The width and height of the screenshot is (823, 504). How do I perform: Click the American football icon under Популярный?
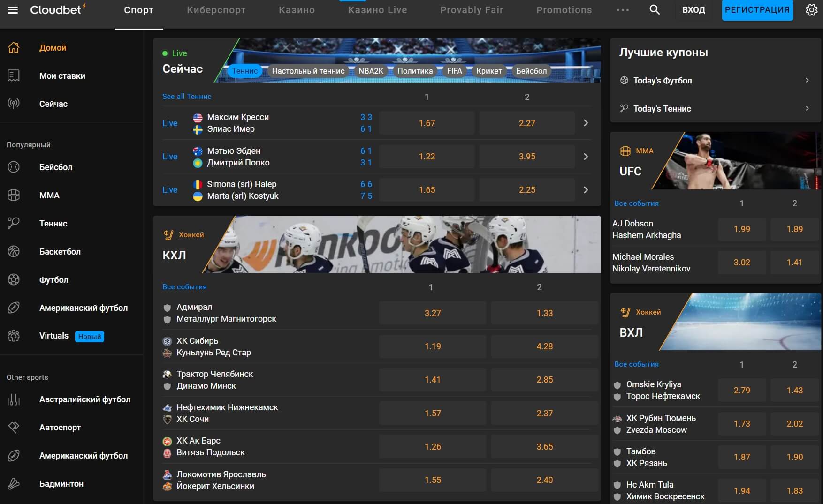(x=14, y=308)
